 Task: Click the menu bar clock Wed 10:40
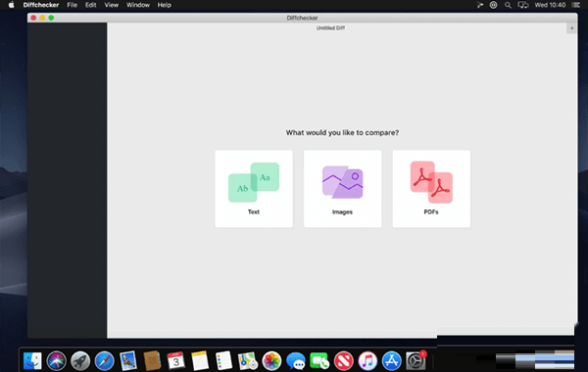pos(550,5)
